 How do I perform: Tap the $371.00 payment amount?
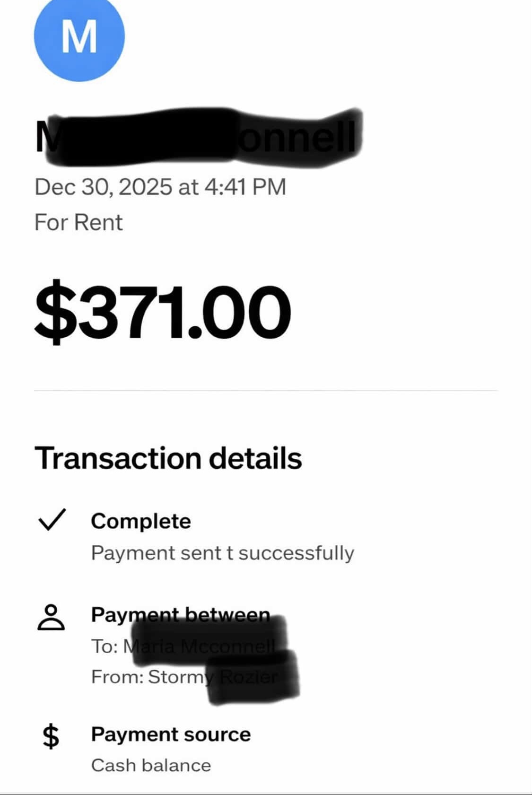click(x=162, y=311)
